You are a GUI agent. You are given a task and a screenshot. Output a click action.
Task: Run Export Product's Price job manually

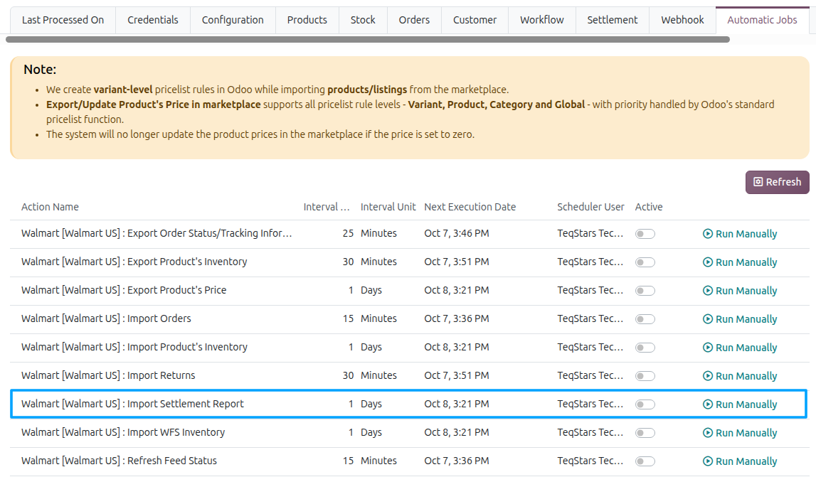pyautogui.click(x=739, y=291)
